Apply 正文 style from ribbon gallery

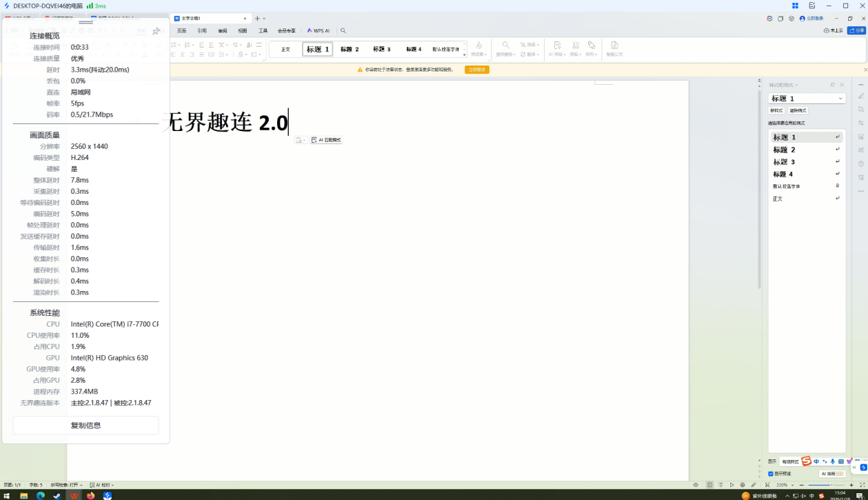coord(285,50)
